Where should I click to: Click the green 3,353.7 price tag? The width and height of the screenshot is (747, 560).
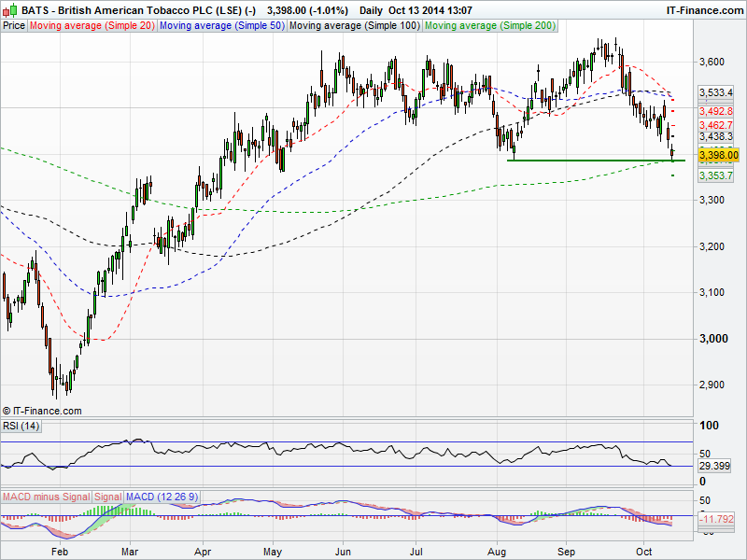coord(716,175)
